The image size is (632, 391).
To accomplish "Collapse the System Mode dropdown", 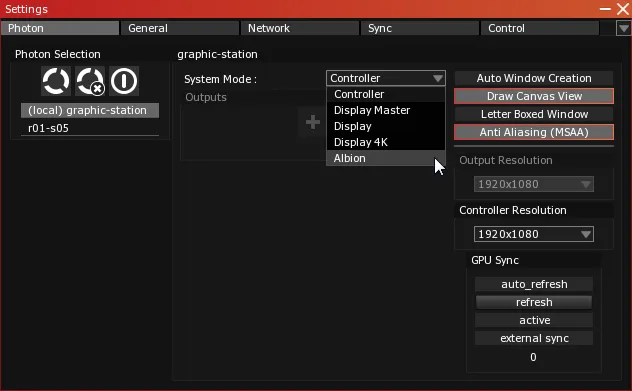I will 386,78.
